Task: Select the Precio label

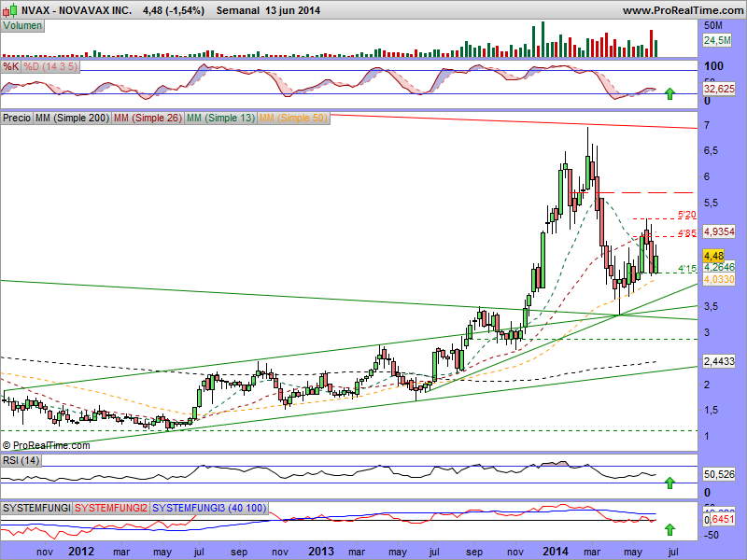Action: coord(17,118)
